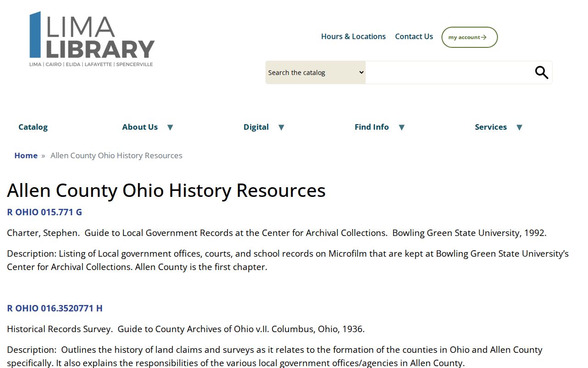Viewport: 588px width, 368px height.
Task: Open the Hours & Locations link
Action: point(353,36)
